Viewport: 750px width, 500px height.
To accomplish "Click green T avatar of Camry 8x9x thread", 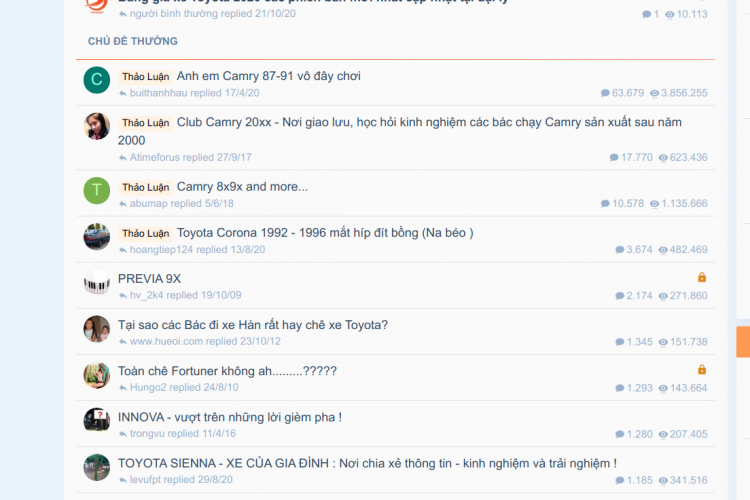I will click(97, 190).
